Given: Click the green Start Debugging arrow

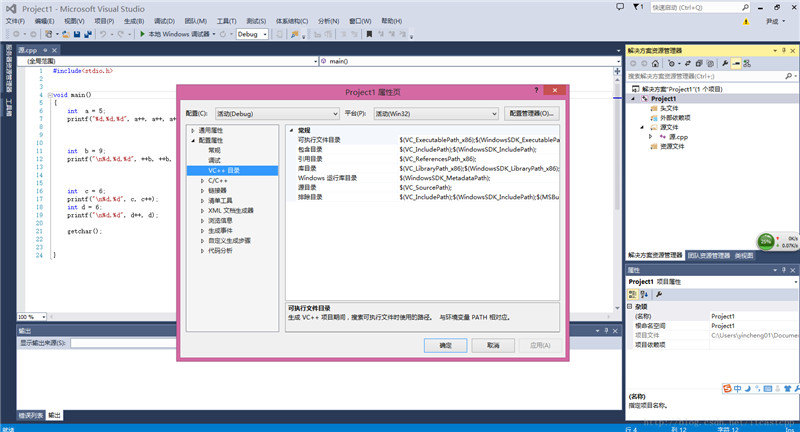Looking at the screenshot, I should (140, 34).
